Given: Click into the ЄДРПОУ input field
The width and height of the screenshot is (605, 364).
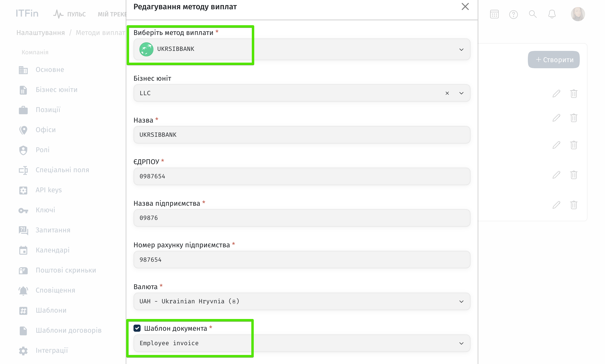Looking at the screenshot, I should 302,176.
